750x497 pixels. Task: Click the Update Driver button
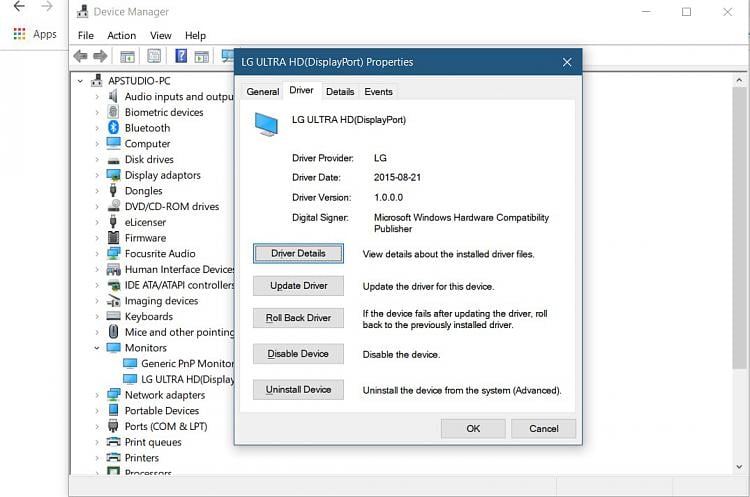coord(298,286)
